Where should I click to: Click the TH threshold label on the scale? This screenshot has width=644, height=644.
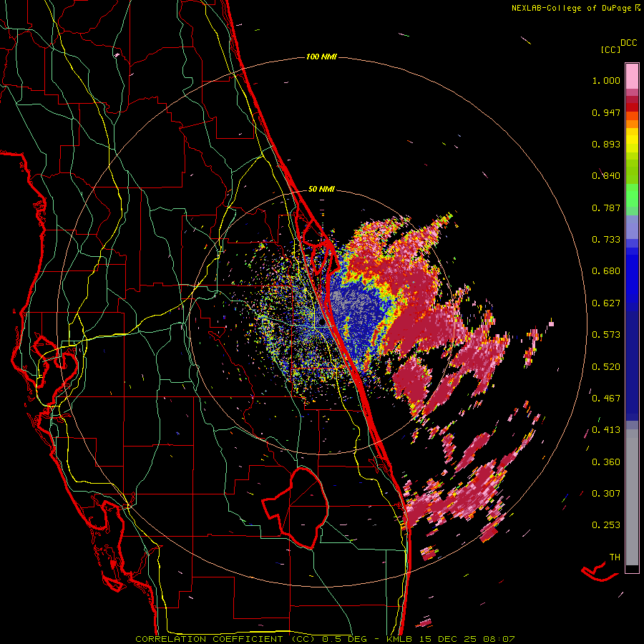[615, 557]
